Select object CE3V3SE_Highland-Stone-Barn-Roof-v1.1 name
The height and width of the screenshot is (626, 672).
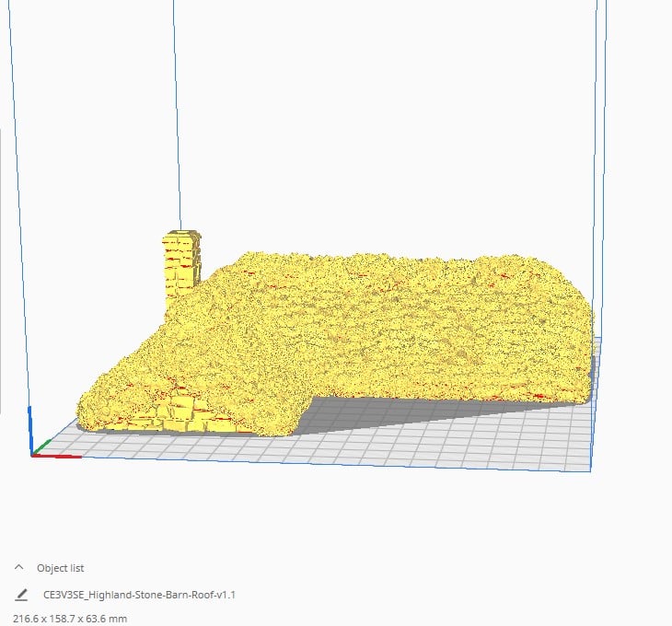(139, 595)
